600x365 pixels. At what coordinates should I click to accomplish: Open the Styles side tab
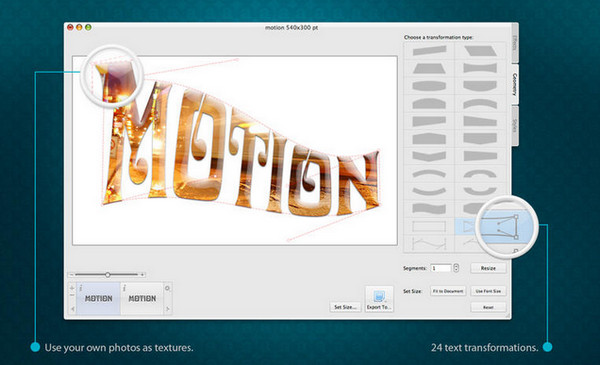(x=515, y=125)
